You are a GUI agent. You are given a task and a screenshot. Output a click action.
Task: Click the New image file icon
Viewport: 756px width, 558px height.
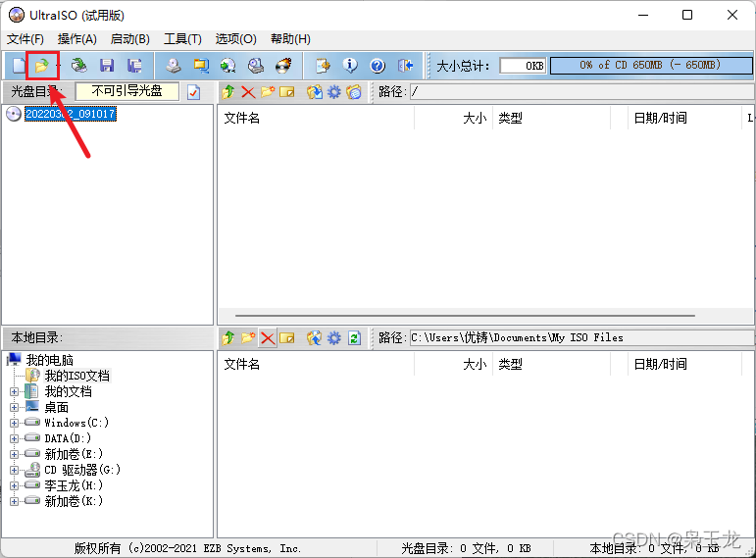[19, 65]
